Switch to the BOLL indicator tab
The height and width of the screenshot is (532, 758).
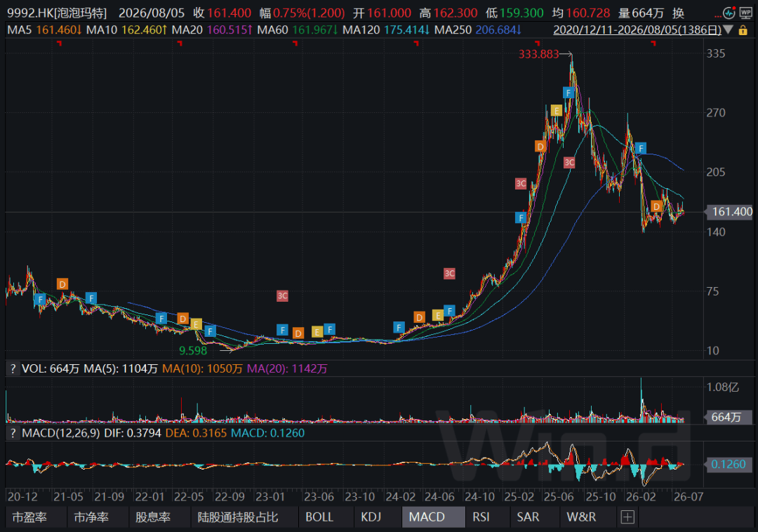point(319,517)
